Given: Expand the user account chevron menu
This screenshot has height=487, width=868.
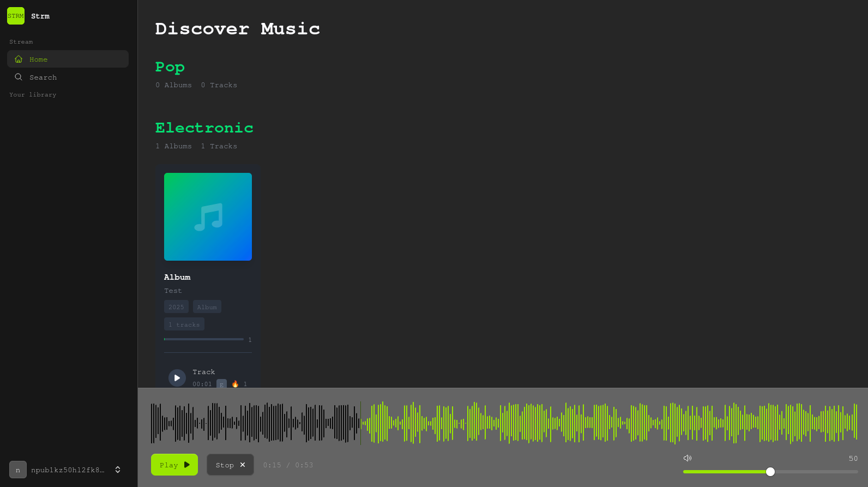Looking at the screenshot, I should pyautogui.click(x=118, y=470).
